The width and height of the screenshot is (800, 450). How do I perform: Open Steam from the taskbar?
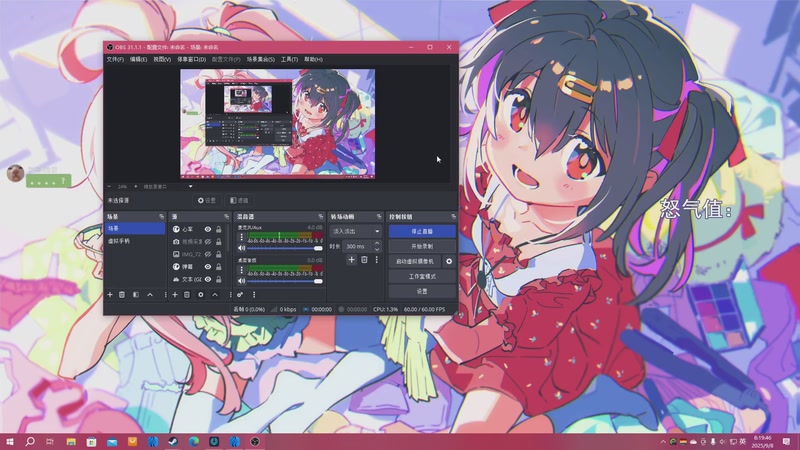173,442
